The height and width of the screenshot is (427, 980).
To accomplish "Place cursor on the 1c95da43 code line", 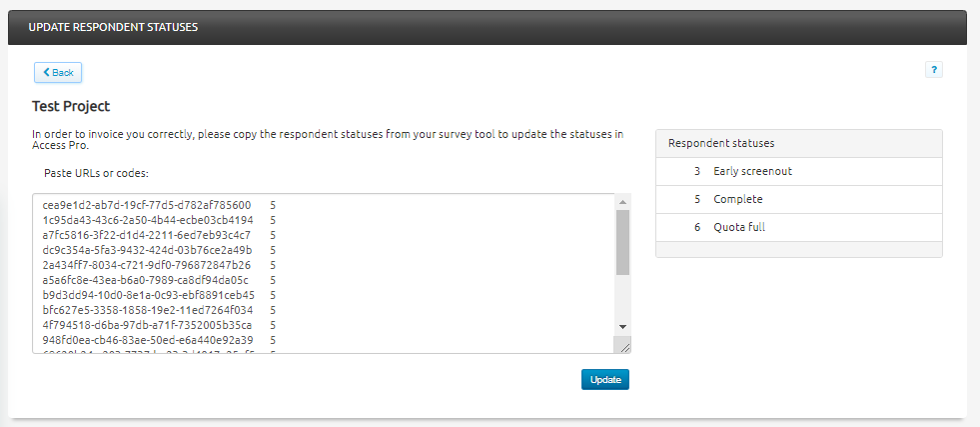I will [148, 220].
